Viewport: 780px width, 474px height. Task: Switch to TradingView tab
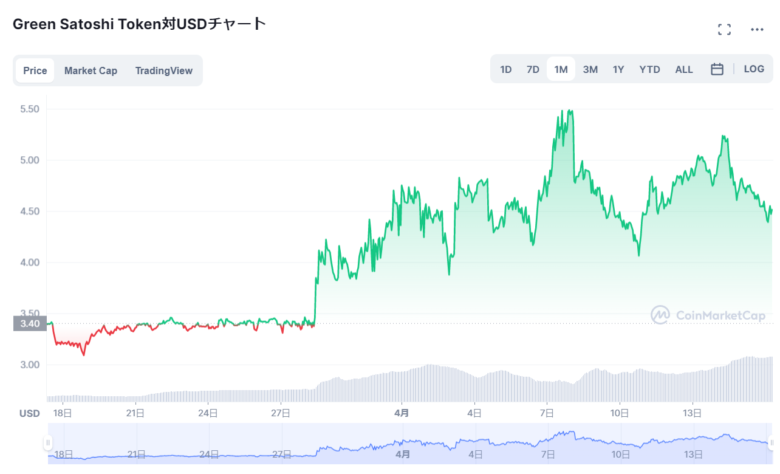pos(164,71)
